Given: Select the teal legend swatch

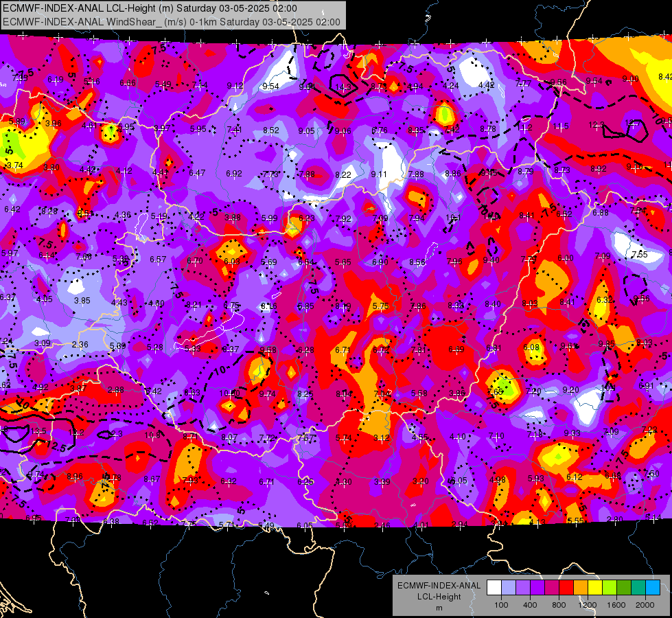Looking at the screenshot, I should click(638, 588).
